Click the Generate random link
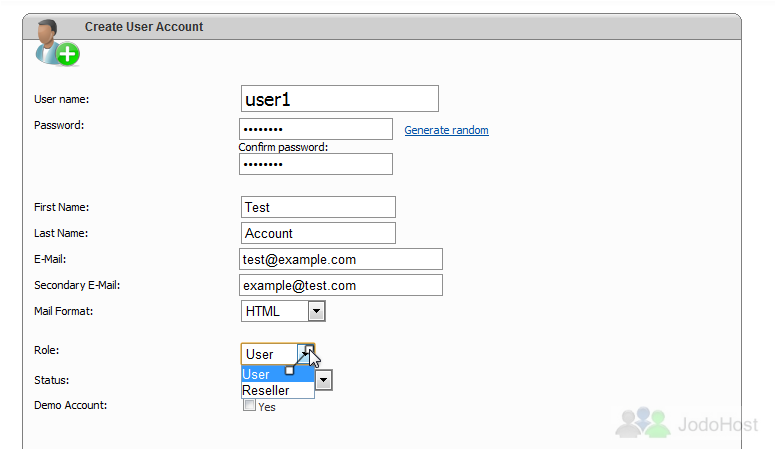This screenshot has width=776, height=450. point(446,130)
